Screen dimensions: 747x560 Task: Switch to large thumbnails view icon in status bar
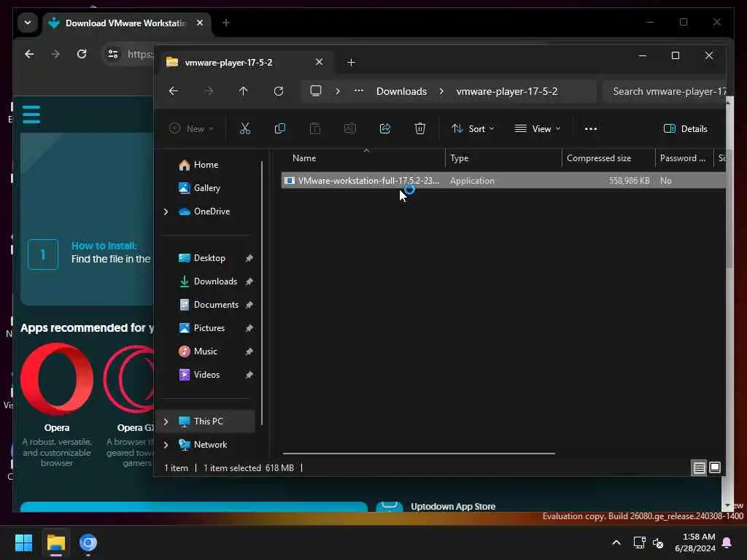[x=715, y=467]
